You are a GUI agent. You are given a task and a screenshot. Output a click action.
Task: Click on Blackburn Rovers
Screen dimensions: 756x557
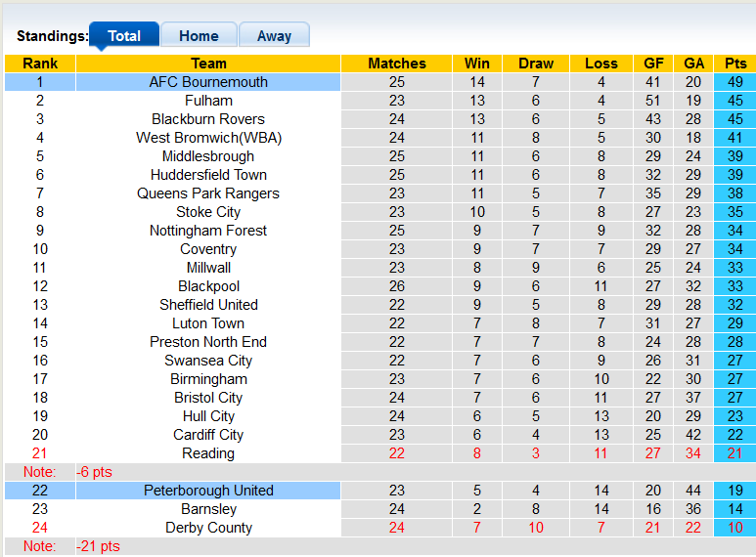[208, 119]
